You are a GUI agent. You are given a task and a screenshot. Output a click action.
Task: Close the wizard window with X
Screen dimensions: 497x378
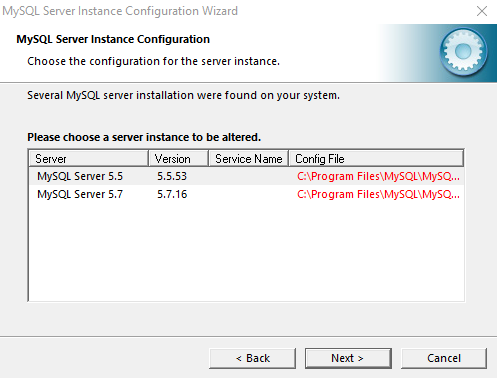point(482,11)
